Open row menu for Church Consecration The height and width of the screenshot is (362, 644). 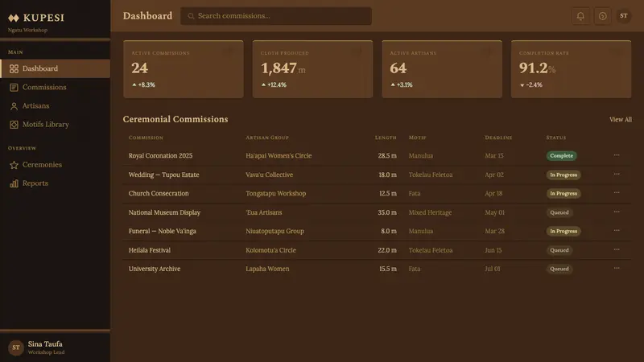coord(617,193)
